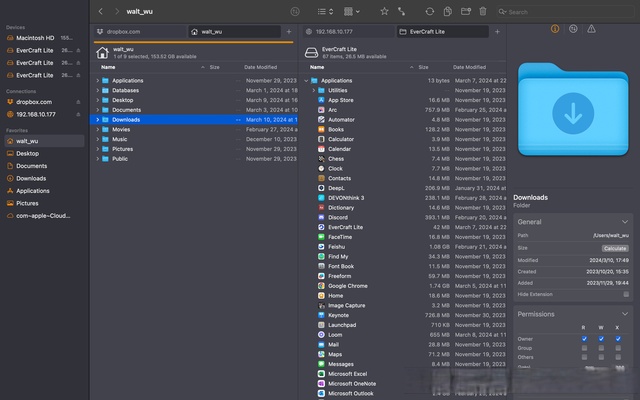This screenshot has width=640, height=400.
Task: Toggle Owner write permission checkbox
Action: tap(601, 339)
